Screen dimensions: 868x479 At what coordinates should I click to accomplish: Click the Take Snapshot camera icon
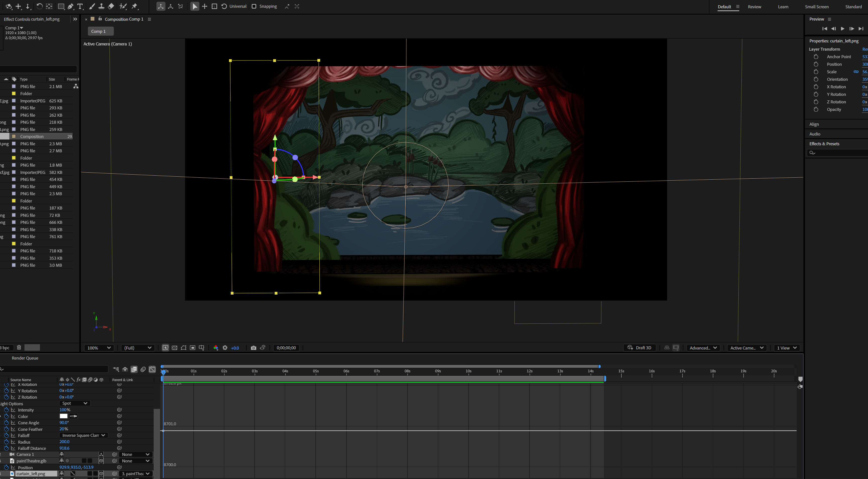tap(253, 348)
